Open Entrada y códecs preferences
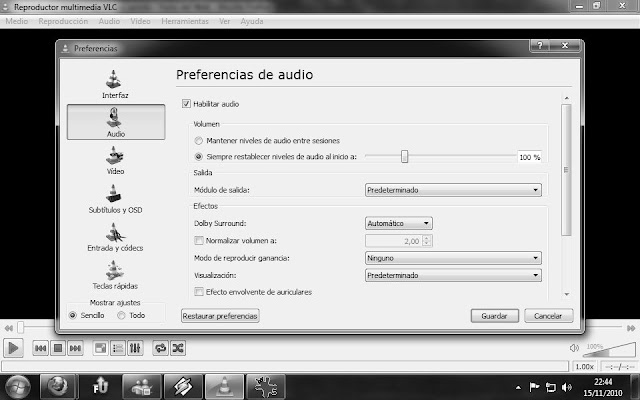 115,238
